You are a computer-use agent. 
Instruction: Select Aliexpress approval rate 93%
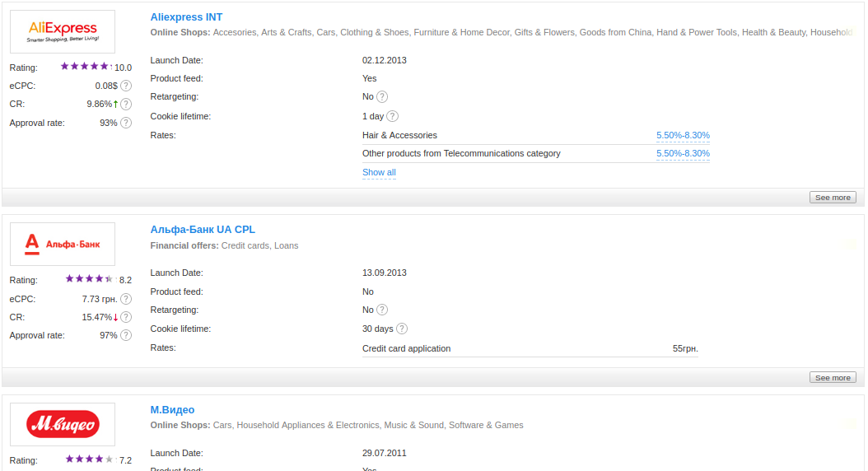[109, 123]
